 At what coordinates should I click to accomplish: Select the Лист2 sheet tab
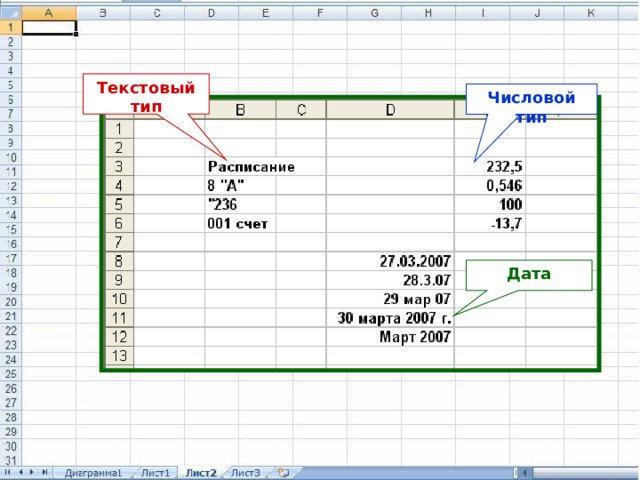[201, 473]
